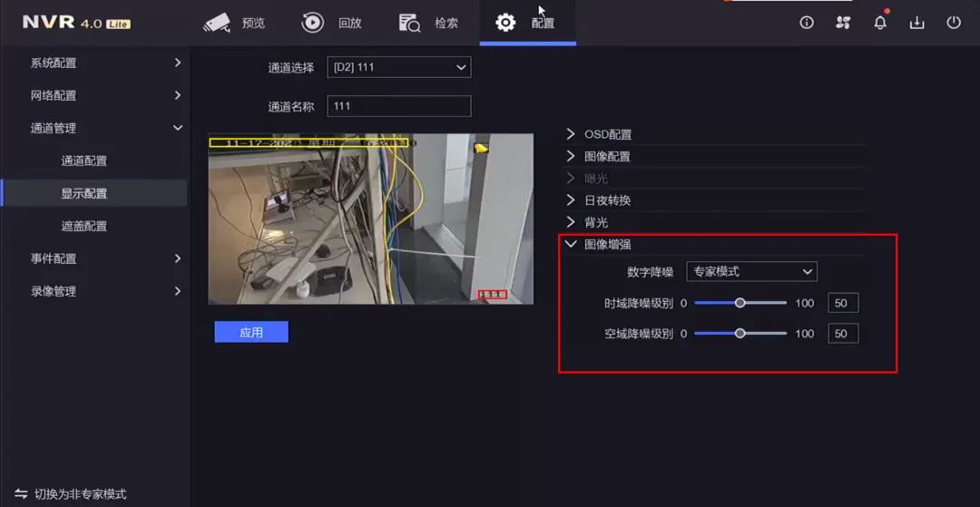Open the 回放 playback tab
980x507 pixels.
pyautogui.click(x=332, y=23)
